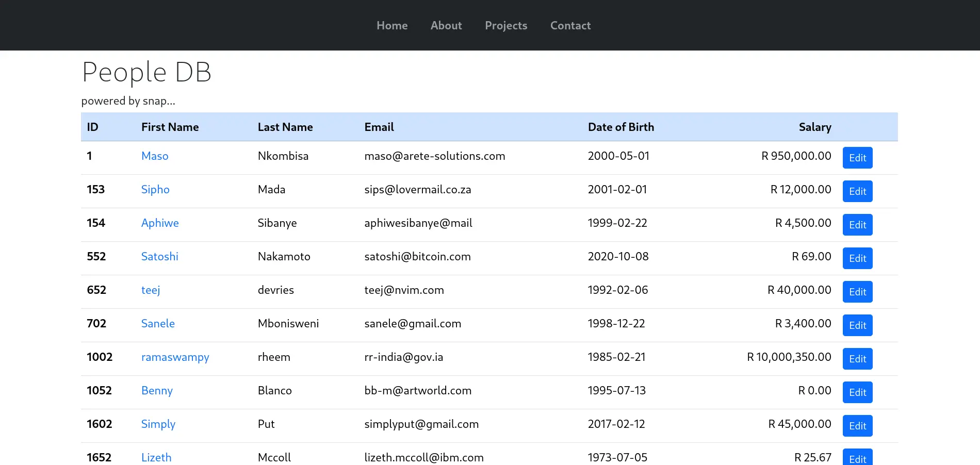This screenshot has height=465, width=980.
Task: Open Lizeth's profile link
Action: click(156, 457)
